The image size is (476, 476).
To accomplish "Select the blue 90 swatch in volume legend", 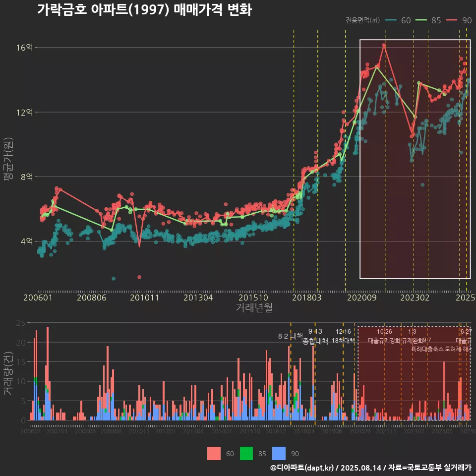I will click(279, 454).
